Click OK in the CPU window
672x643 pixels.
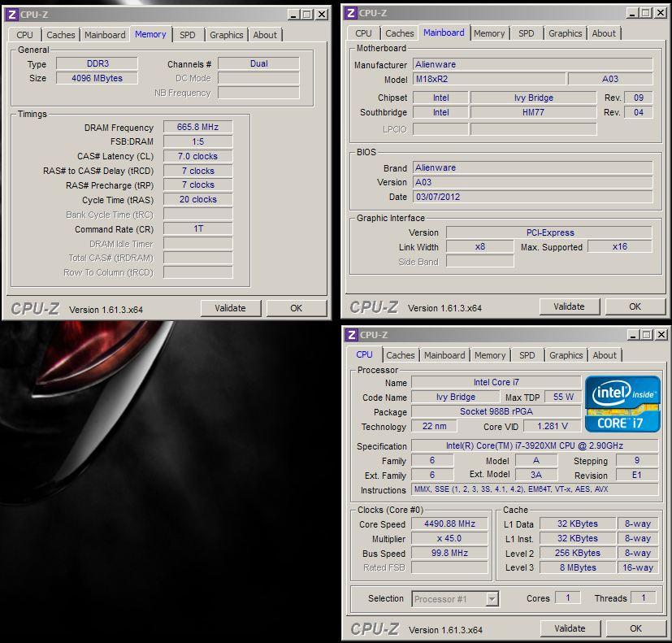tap(636, 628)
